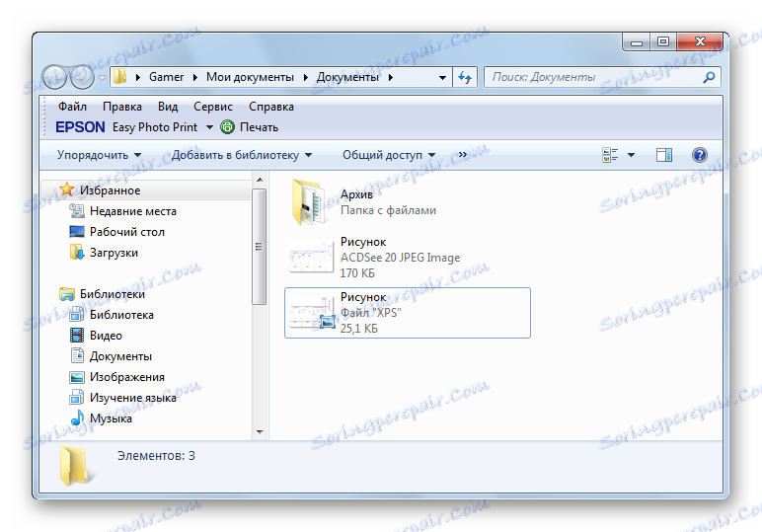Screen dimensions: 762x532
Task: Change view using the view mode icon
Action: (x=610, y=155)
